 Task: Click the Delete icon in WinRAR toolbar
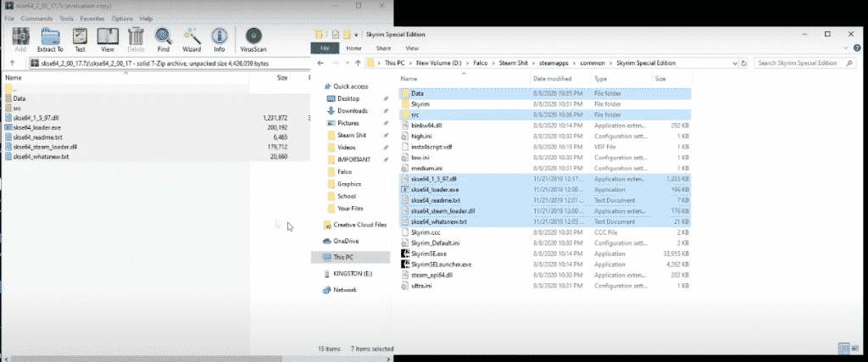136,40
